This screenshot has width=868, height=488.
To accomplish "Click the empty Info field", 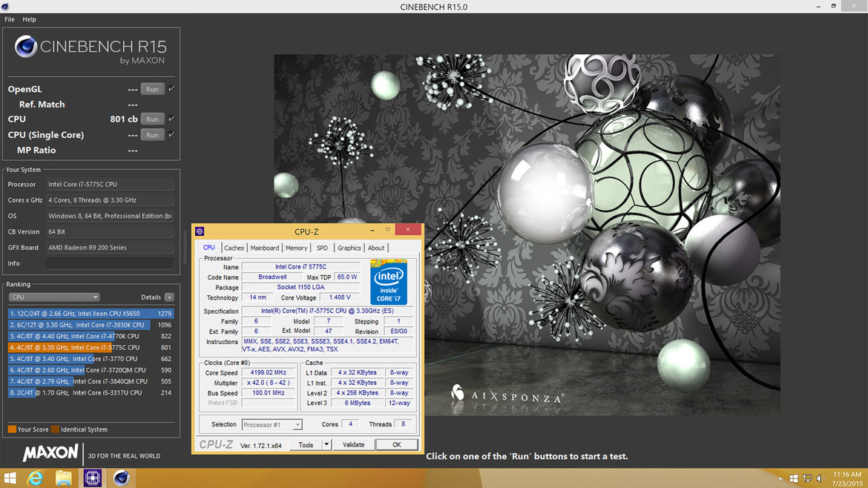I will click(110, 263).
